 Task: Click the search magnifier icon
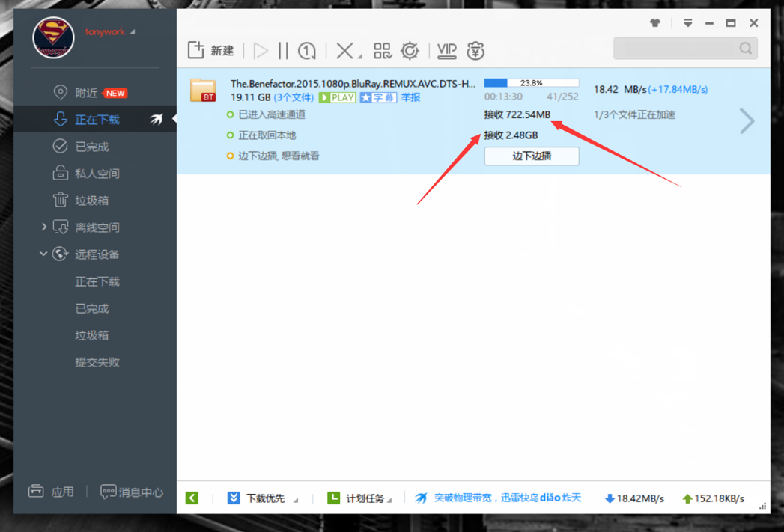click(x=746, y=49)
